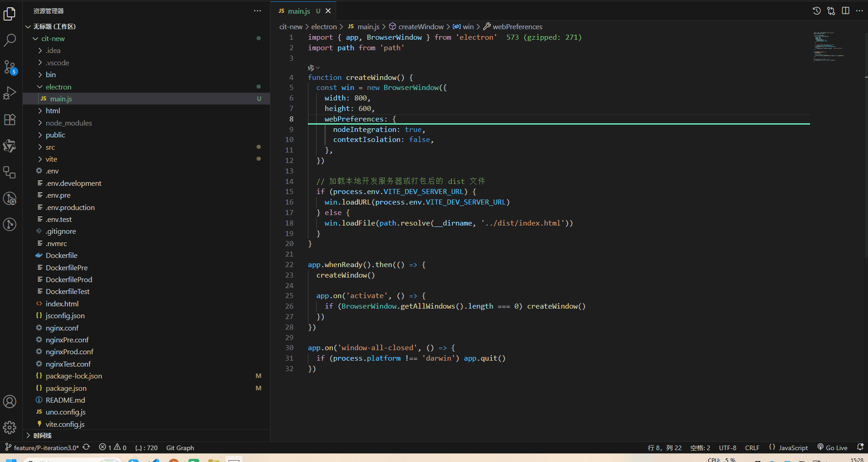Open .gitignore file in explorer
The height and width of the screenshot is (462, 868).
click(146, 231)
